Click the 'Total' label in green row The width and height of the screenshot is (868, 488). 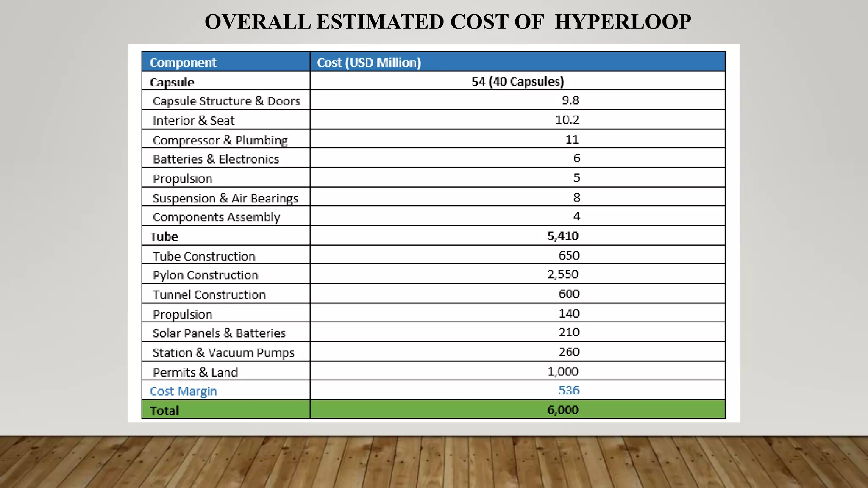164,410
